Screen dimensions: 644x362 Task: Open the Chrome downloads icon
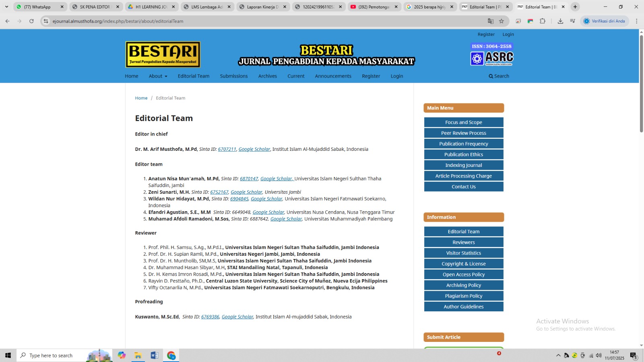[560, 21]
